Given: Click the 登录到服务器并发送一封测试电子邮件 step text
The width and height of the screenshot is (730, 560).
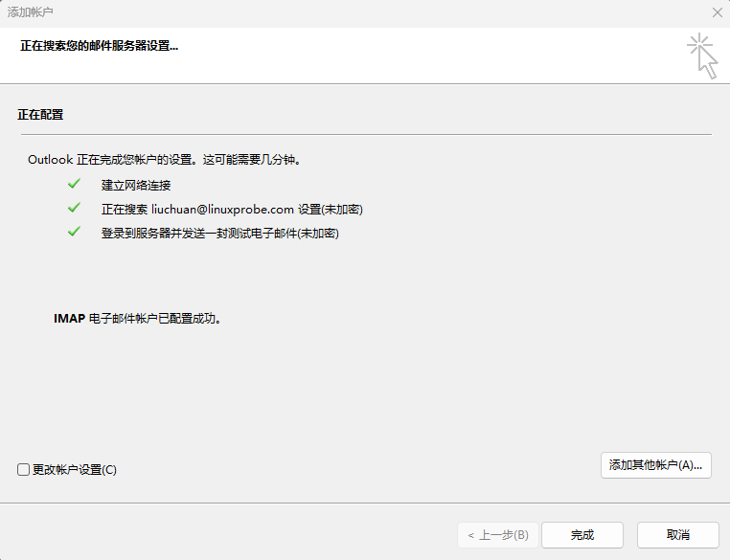Looking at the screenshot, I should 220,233.
